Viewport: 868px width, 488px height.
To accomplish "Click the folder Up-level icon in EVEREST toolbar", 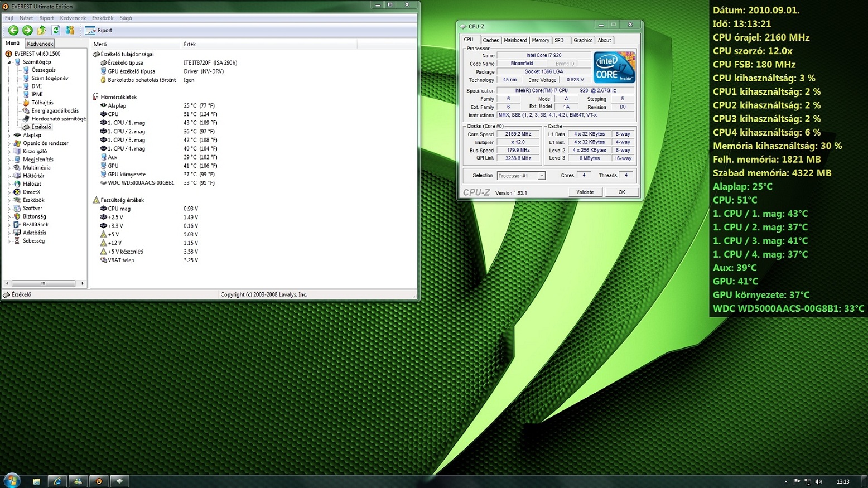I will [x=42, y=30].
